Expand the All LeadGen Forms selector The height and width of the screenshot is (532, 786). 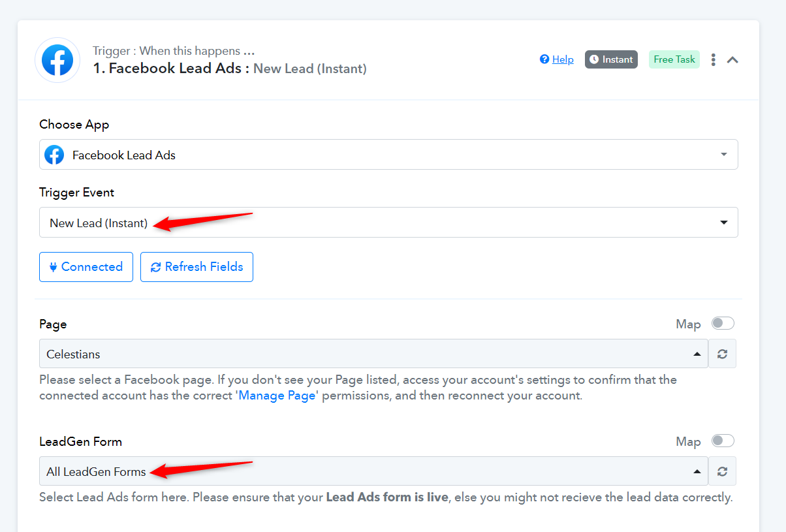pos(373,471)
